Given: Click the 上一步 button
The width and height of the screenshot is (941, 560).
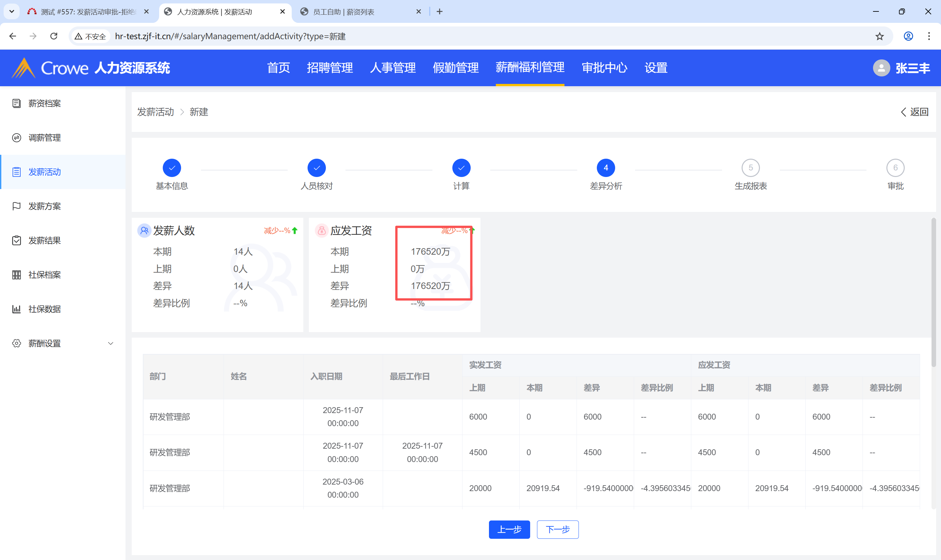Looking at the screenshot, I should coord(509,529).
